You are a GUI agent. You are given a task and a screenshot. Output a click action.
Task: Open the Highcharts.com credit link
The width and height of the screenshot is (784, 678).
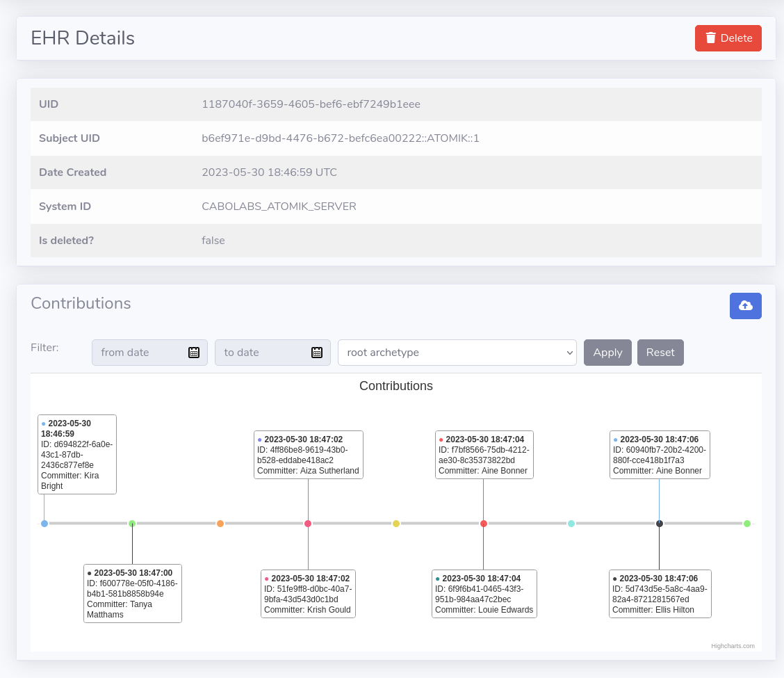point(733,646)
